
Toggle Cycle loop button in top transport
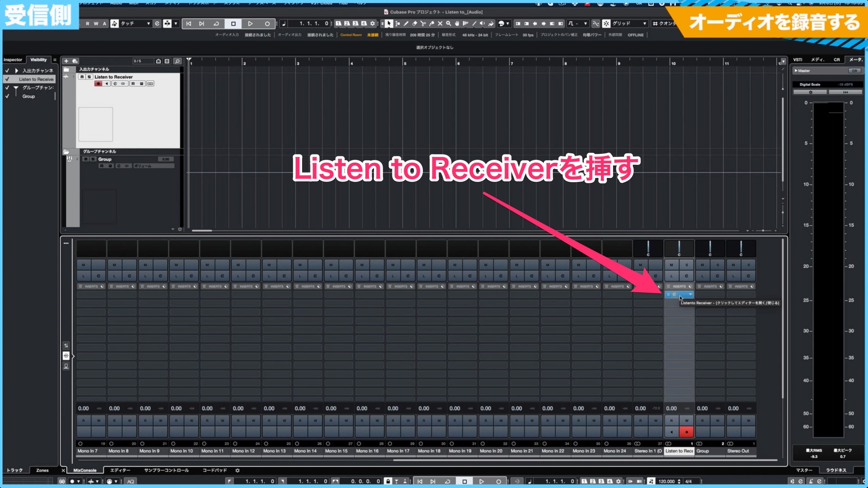click(216, 23)
